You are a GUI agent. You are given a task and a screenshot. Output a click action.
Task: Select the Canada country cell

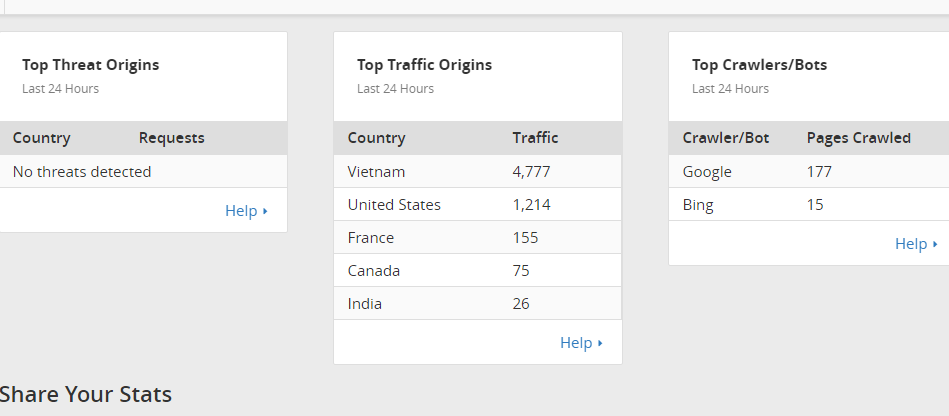pyautogui.click(x=373, y=270)
